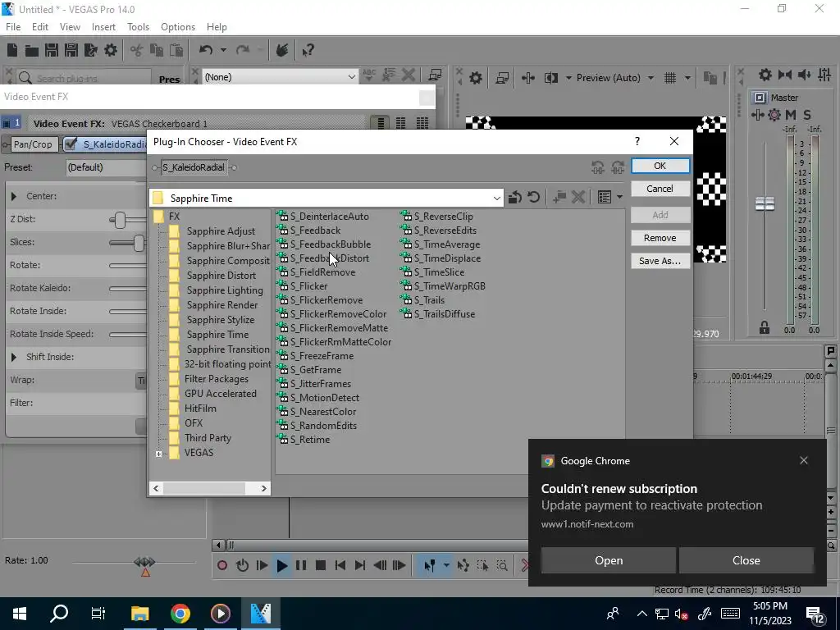The image size is (840, 630).
Task: Click the New project icon
Action: (12, 50)
